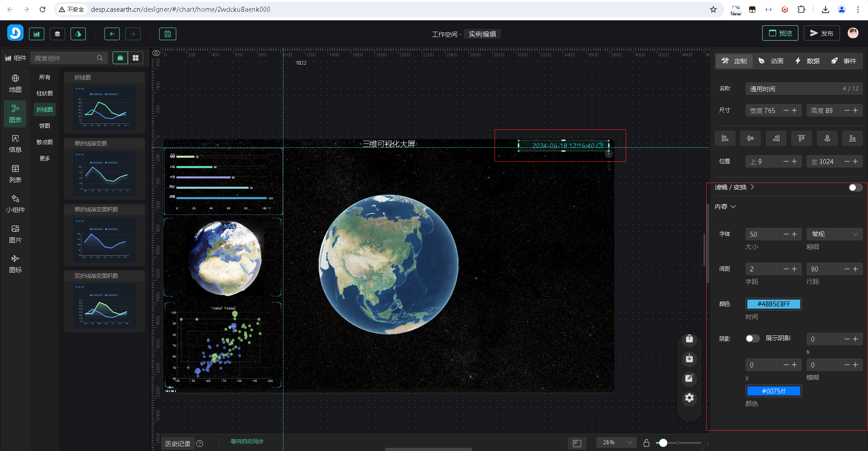
Task: Click the 预览 preview button
Action: coord(780,33)
